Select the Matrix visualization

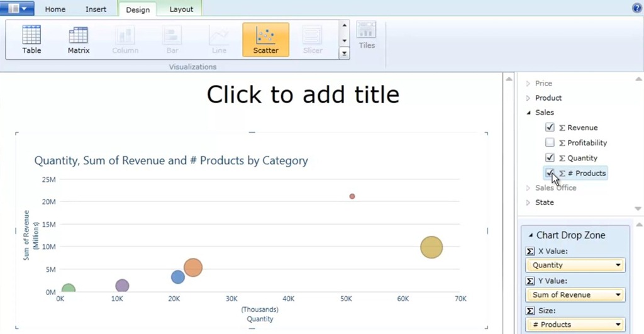tap(79, 40)
